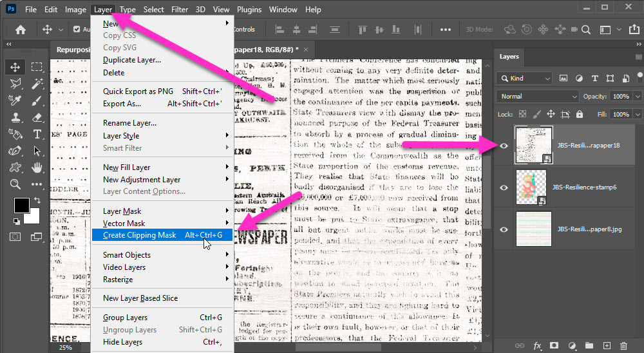
Task: Click the white background color swatch
Action: pyautogui.click(x=35, y=217)
